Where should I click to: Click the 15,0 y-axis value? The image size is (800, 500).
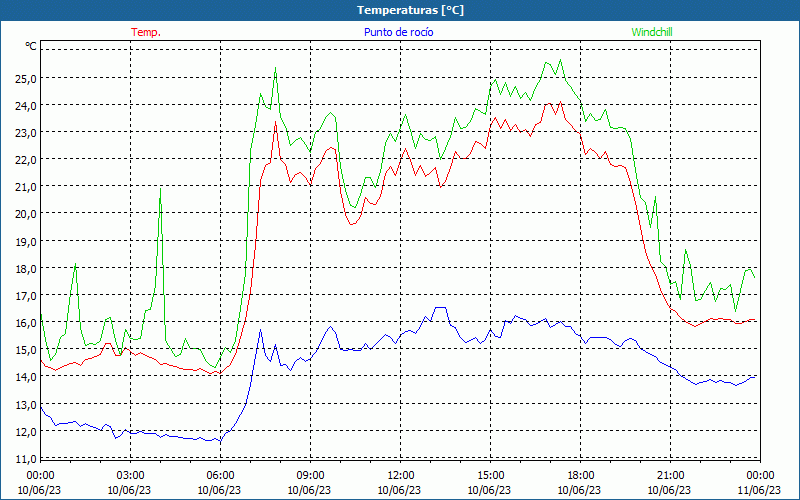point(26,349)
